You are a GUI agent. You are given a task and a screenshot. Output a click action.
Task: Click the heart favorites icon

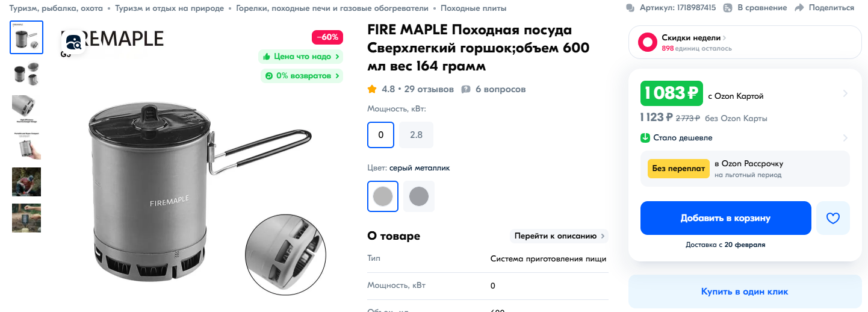pyautogui.click(x=833, y=218)
